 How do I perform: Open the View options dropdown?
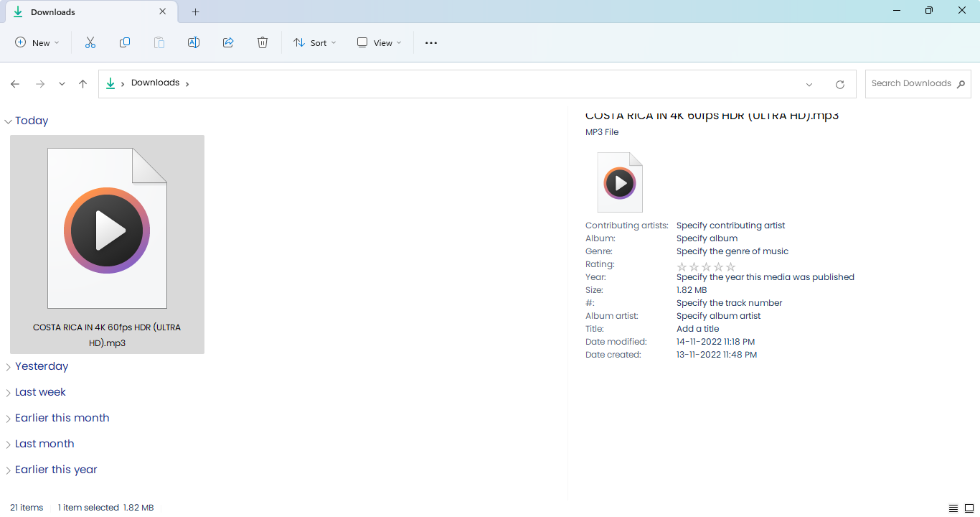378,42
